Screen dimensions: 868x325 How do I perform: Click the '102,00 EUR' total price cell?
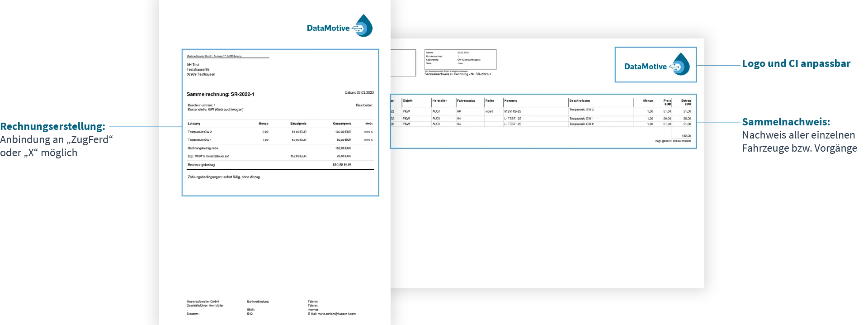click(343, 132)
